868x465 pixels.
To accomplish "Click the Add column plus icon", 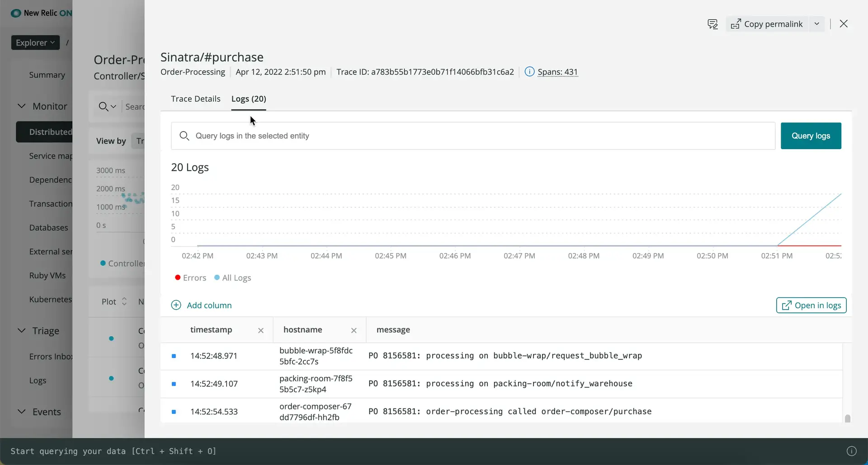I will coord(176,305).
